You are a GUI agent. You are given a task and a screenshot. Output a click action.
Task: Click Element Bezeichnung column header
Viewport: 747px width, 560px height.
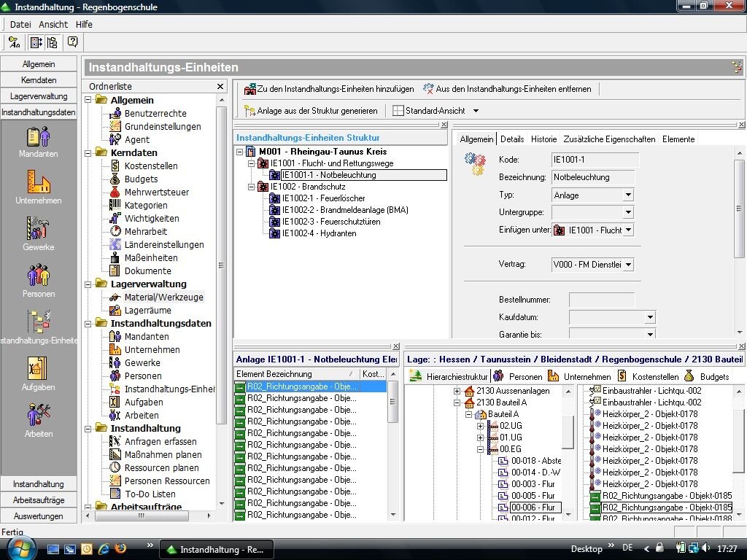295,374
